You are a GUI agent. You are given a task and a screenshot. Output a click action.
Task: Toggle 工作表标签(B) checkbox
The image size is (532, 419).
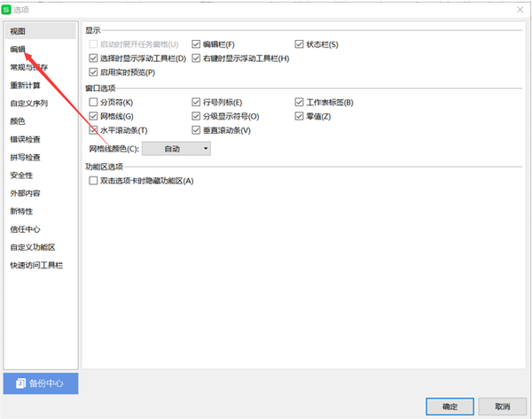pyautogui.click(x=300, y=104)
